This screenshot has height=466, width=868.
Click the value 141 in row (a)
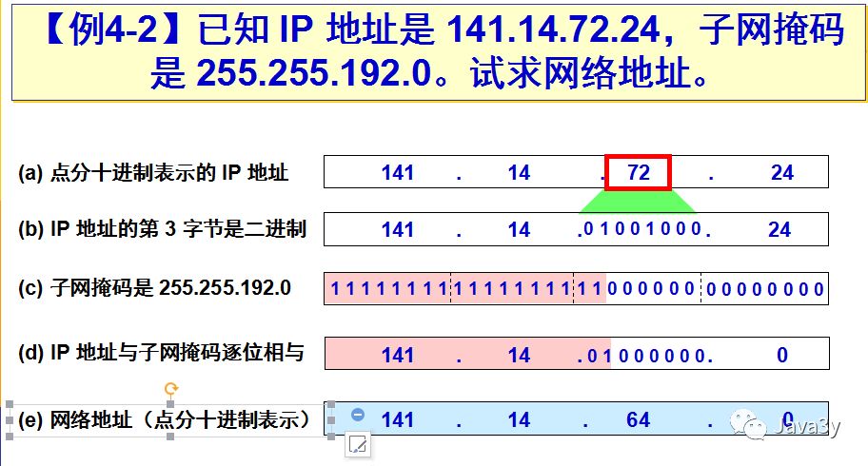coord(398,173)
